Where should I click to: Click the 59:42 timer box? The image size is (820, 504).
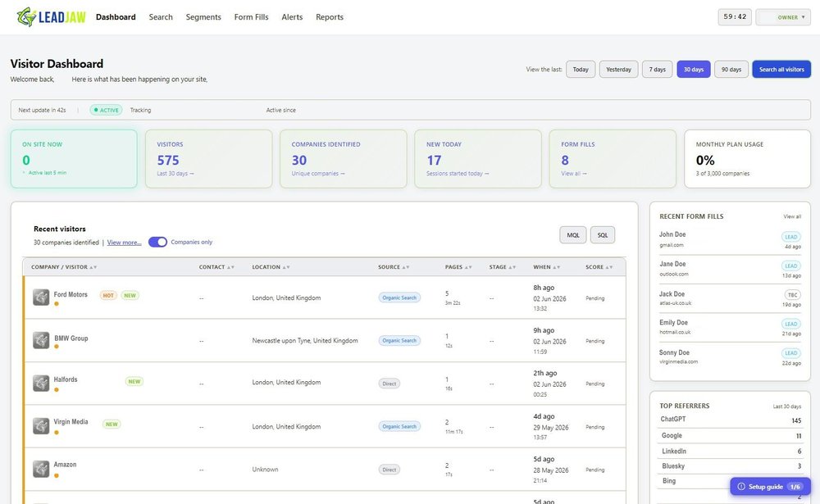click(735, 17)
